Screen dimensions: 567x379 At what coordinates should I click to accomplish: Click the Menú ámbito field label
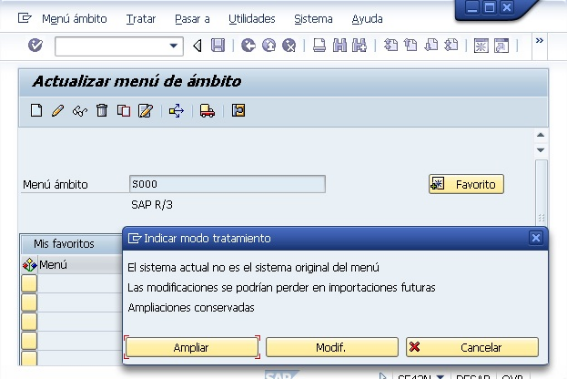pyautogui.click(x=55, y=184)
